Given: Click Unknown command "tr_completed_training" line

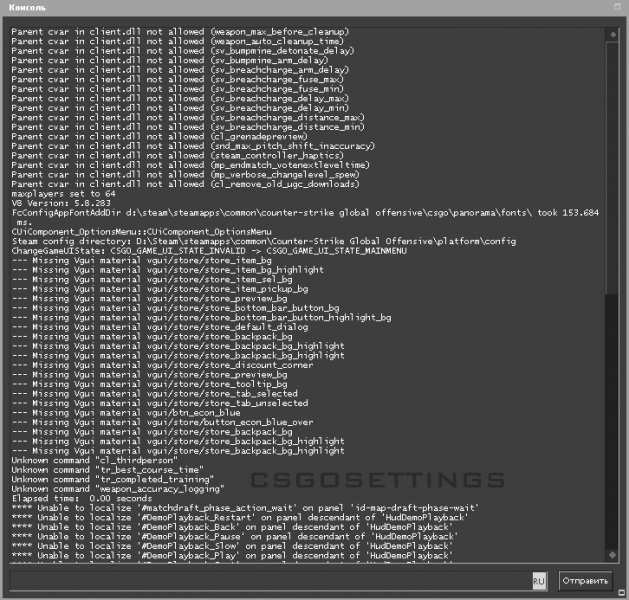Looking at the screenshot, I should coord(113,480).
